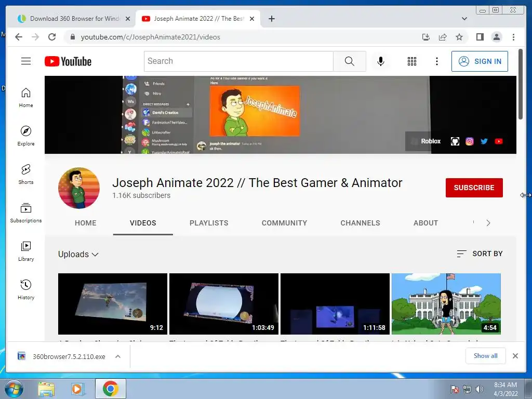The width and height of the screenshot is (532, 399).
Task: Open the 1:03:49 video thumbnail
Action: tap(224, 303)
